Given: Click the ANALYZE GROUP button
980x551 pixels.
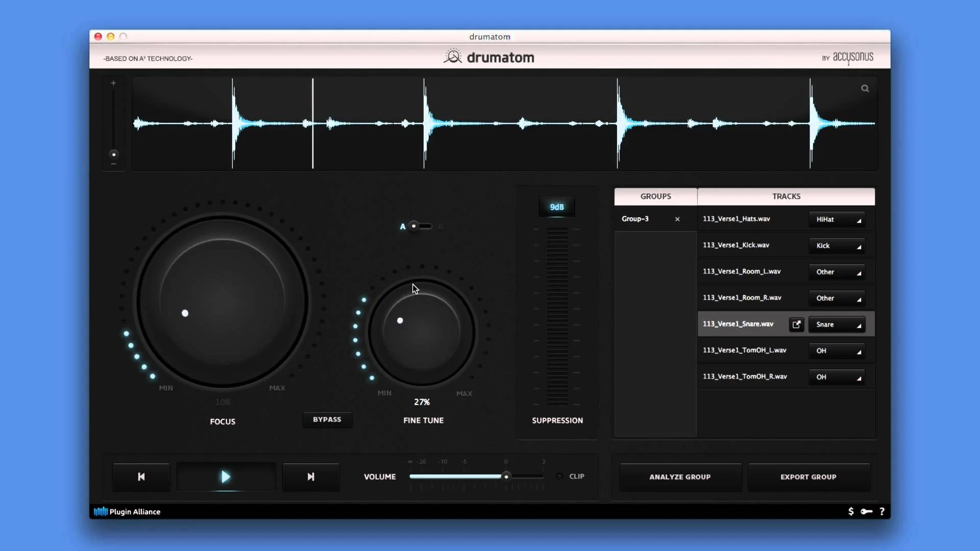Looking at the screenshot, I should [680, 477].
